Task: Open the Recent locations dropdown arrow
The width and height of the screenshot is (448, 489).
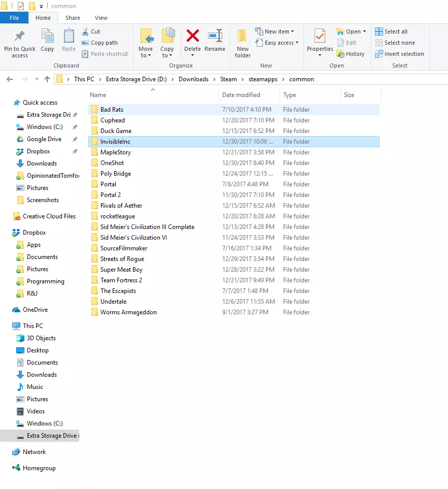Action: tap(37, 79)
